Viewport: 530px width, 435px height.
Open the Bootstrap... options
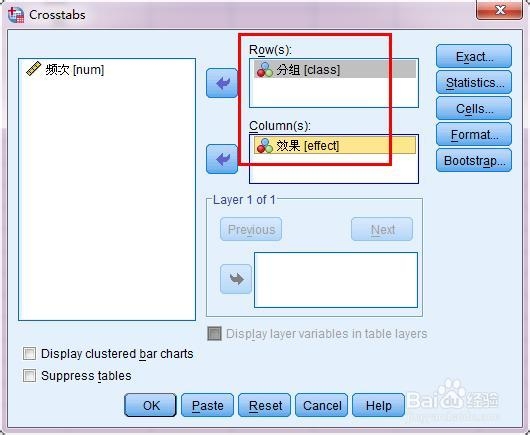coord(474,161)
